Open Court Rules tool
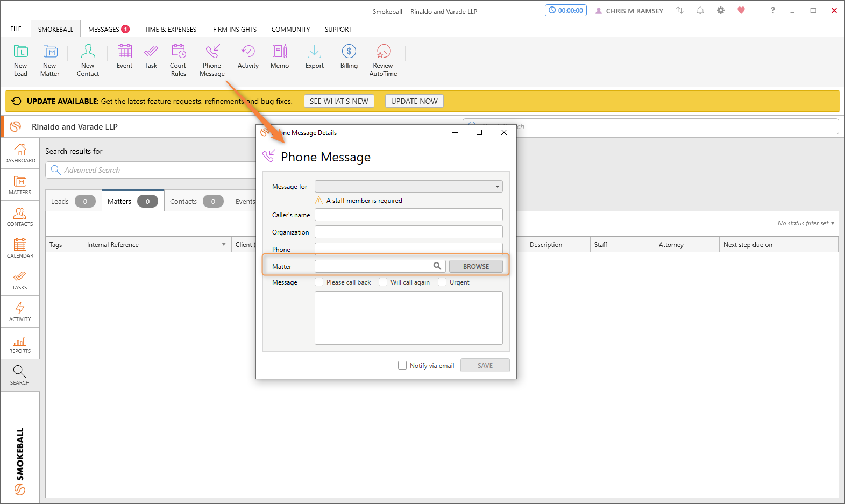This screenshot has width=845, height=504. pyautogui.click(x=178, y=60)
